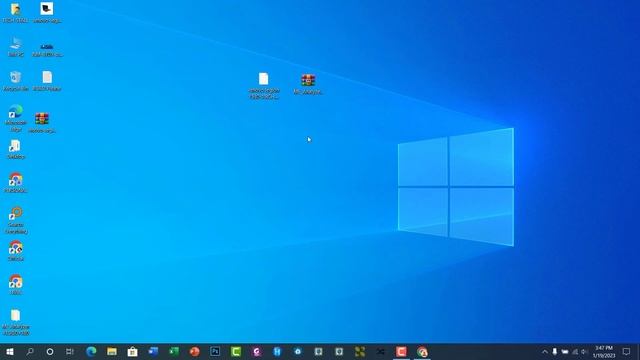Viewport: 640px width, 360px height.
Task: Select the laptop picture file on desktop
Action: 47,13
